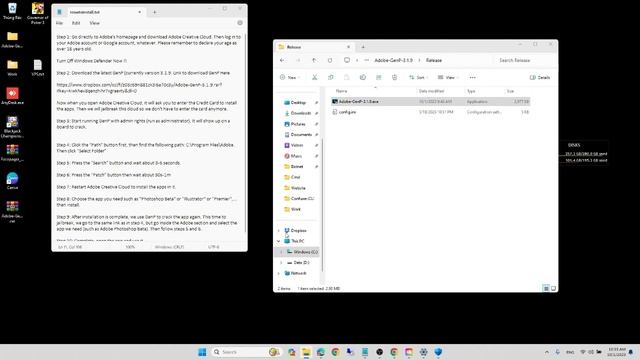This screenshot has height=360, width=640.
Task: Select the Release tab in File Explorer
Action: 313,47
